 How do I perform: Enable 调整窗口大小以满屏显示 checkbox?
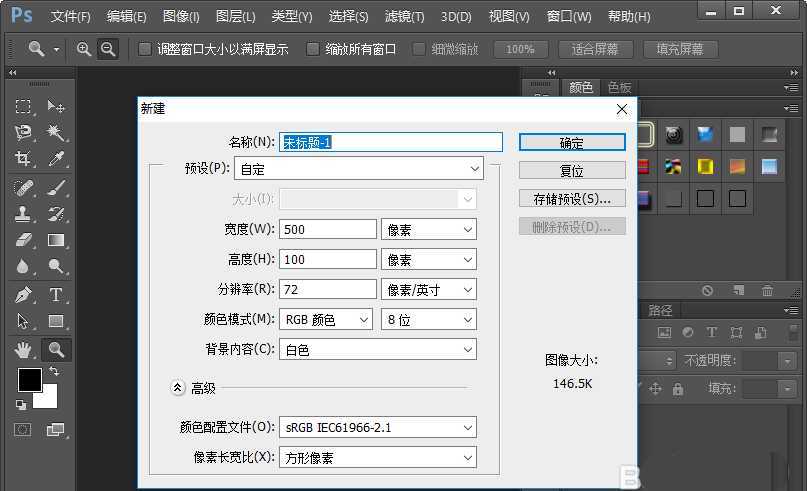[x=146, y=49]
